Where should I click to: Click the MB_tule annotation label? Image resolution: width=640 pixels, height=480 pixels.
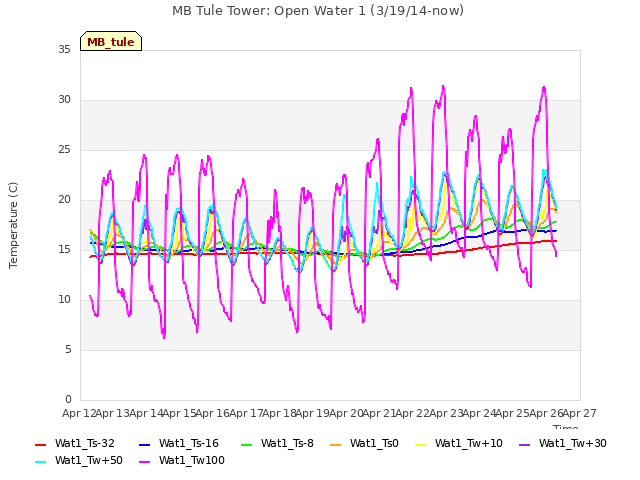(111, 41)
